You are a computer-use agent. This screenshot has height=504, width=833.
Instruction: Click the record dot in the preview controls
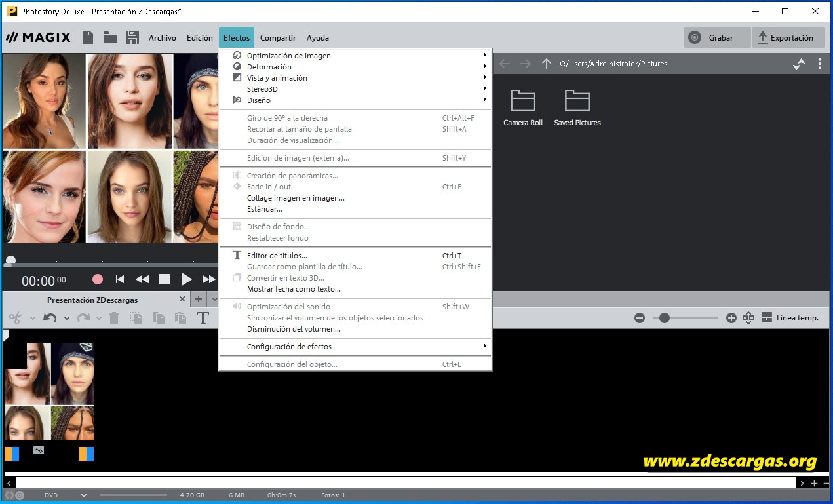98,279
